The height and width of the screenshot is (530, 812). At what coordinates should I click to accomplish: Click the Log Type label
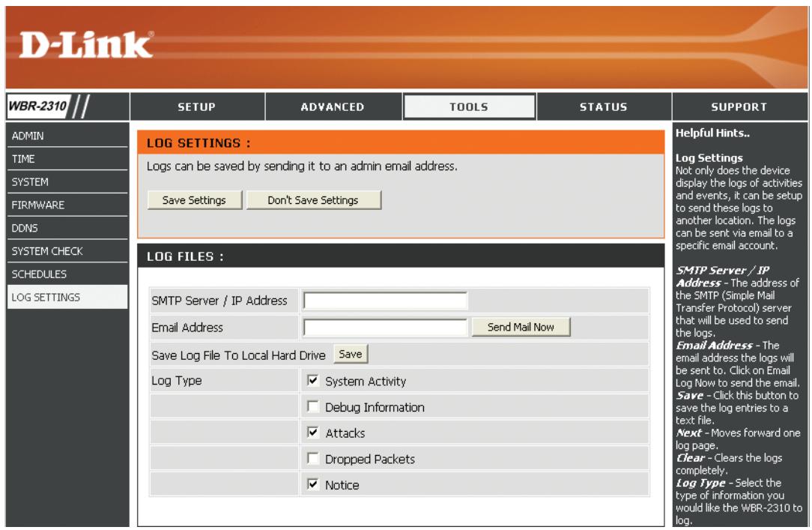[x=177, y=381]
